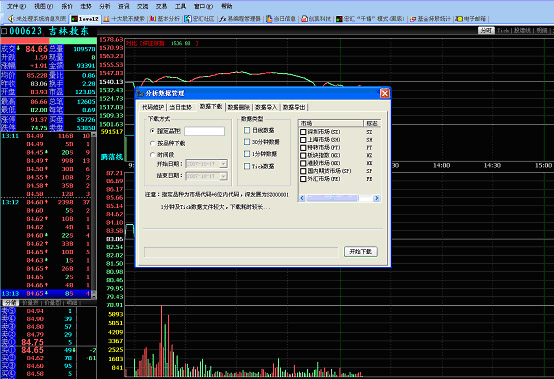Switch to the 数据下载 tab
The width and height of the screenshot is (554, 379).
tap(211, 106)
